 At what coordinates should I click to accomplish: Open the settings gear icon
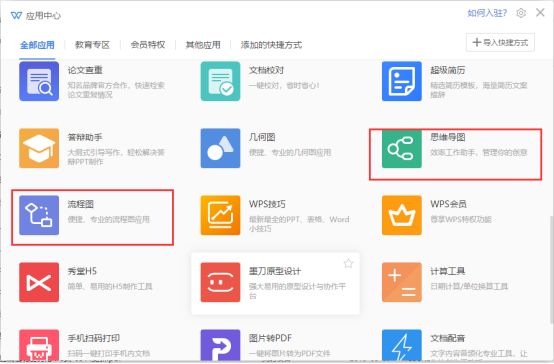521,13
